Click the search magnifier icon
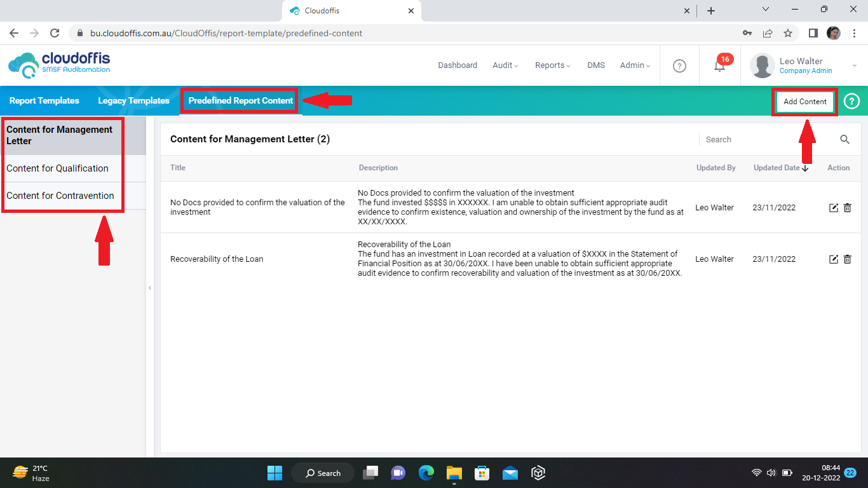Viewport: 868px width, 488px height. tap(844, 140)
